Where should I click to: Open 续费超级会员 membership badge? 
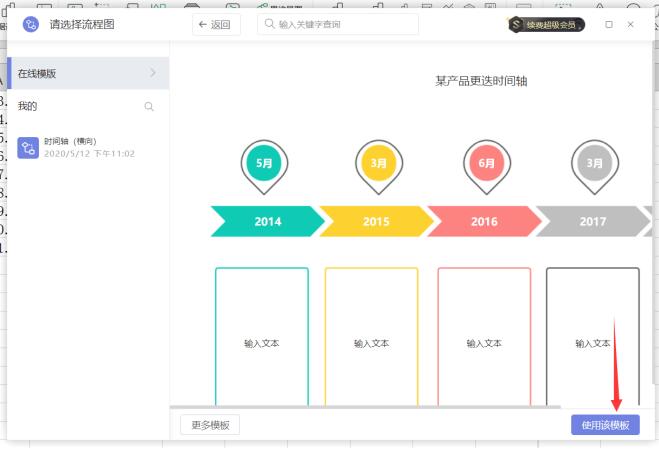(x=546, y=25)
